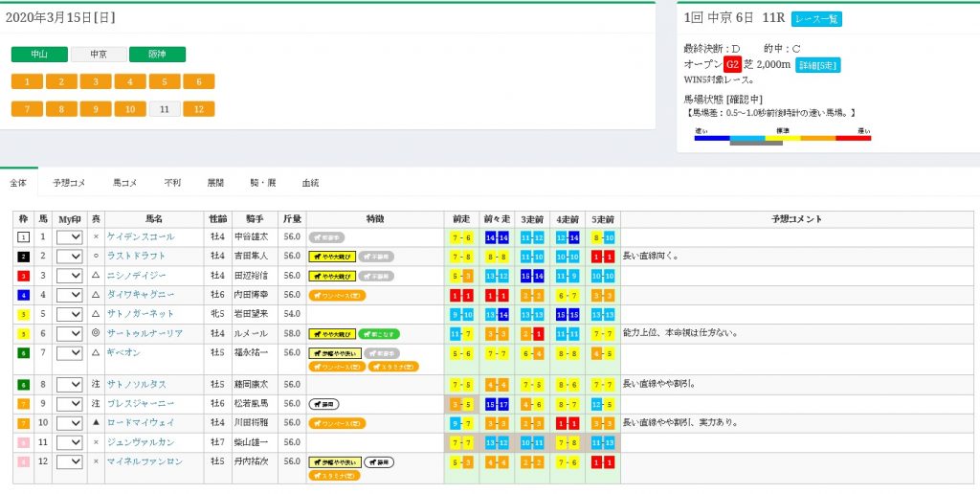Click the red G2 grade badge

point(732,65)
